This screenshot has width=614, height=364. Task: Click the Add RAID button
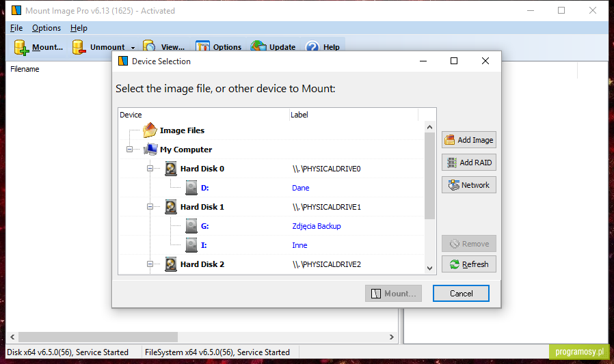tap(469, 163)
